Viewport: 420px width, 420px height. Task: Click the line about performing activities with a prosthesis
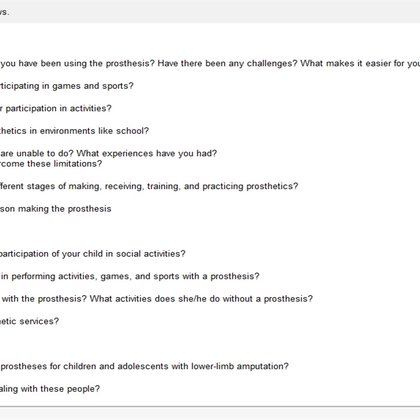coord(130,276)
